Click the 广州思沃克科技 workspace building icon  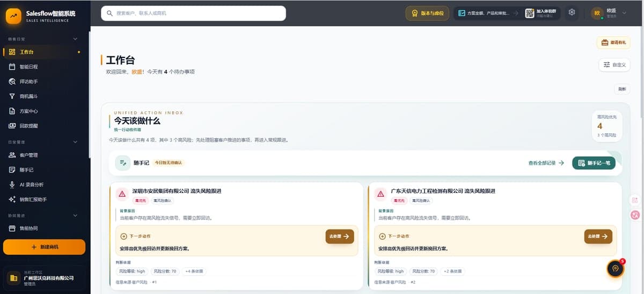[13, 278]
